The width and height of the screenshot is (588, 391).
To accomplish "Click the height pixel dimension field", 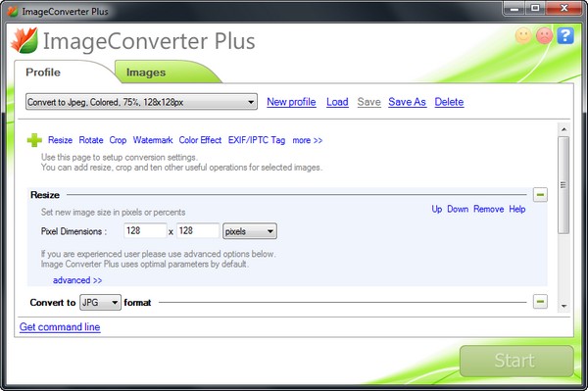I will 198,230.
